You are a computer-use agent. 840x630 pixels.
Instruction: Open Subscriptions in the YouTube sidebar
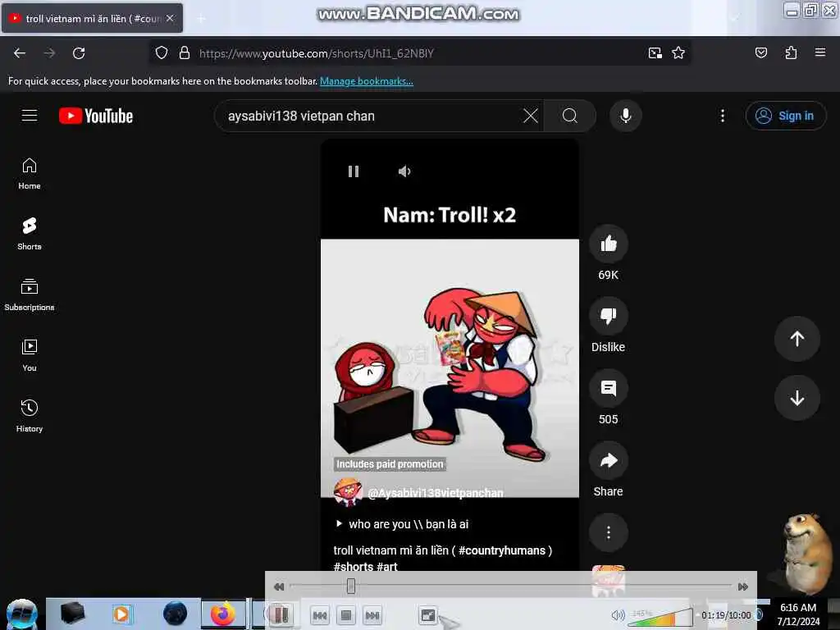point(30,294)
